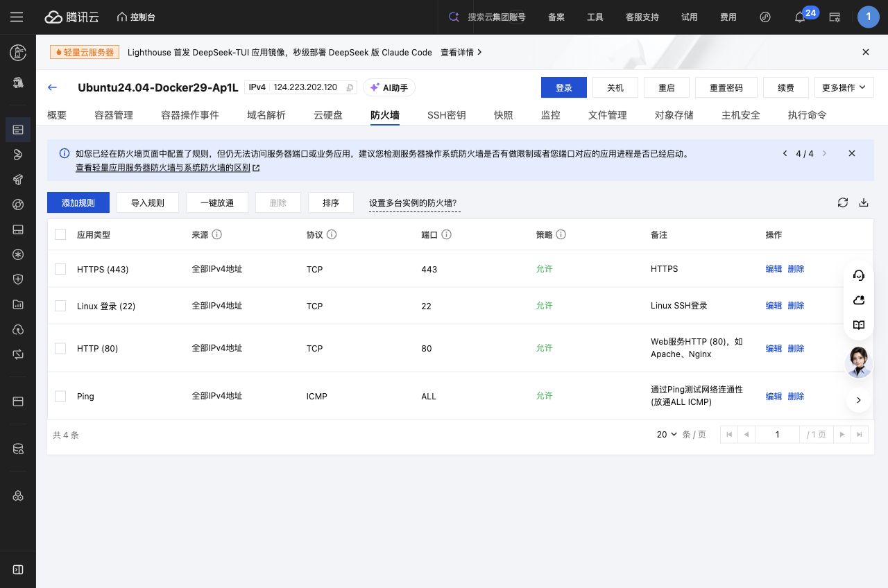Click the asterisk icon in sidebar
888x588 pixels.
(x=18, y=254)
